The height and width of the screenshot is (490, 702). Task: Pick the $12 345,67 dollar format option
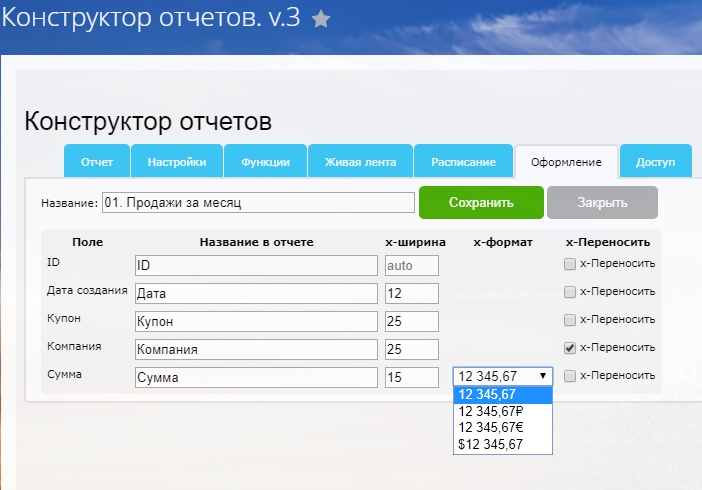pos(503,444)
